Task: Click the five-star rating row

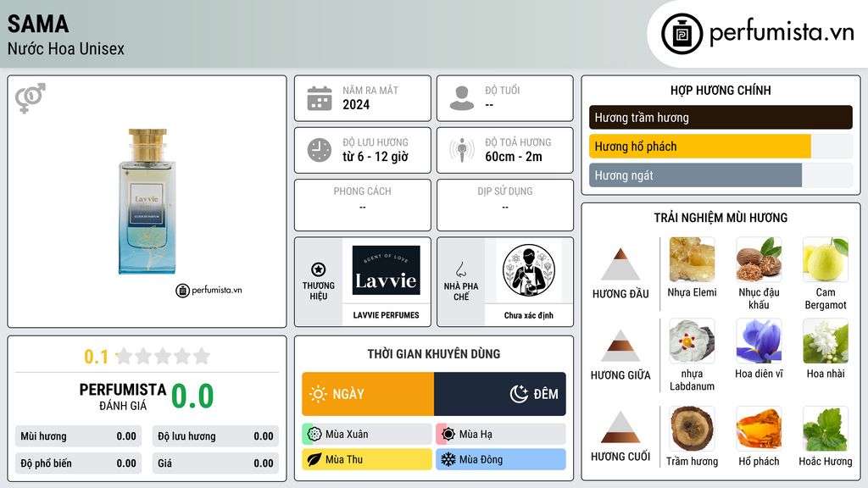Action: (164, 356)
